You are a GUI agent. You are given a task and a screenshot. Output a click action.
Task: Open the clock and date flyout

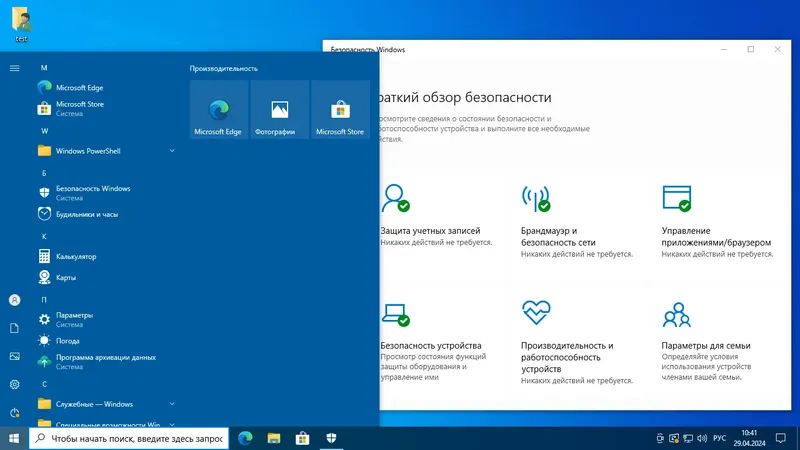coord(749,438)
